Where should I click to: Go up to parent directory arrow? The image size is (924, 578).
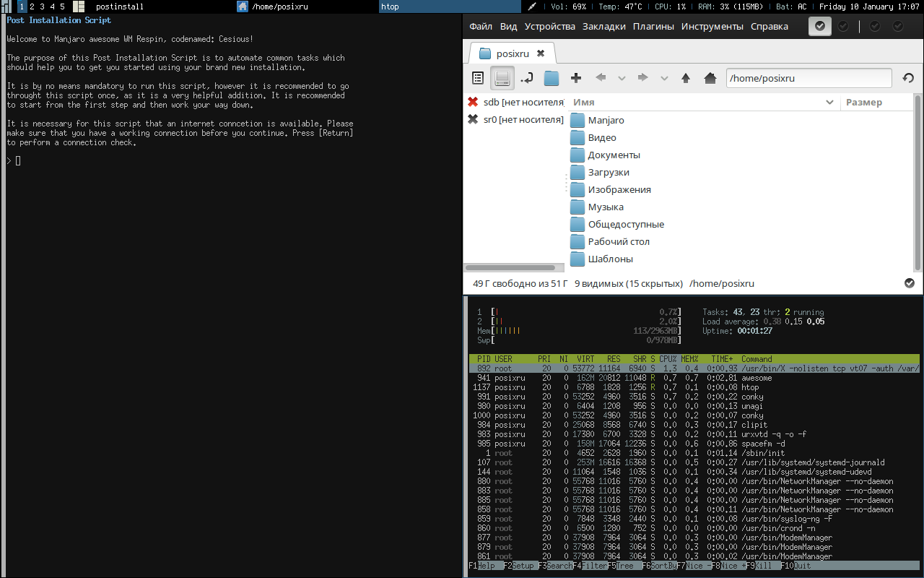686,78
